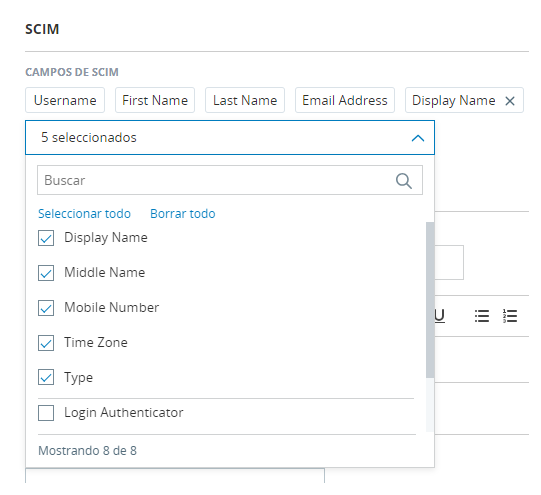Screen dimensions: 541x495
Task: Collapse the dropdown with the chevron arrow
Action: [417, 138]
